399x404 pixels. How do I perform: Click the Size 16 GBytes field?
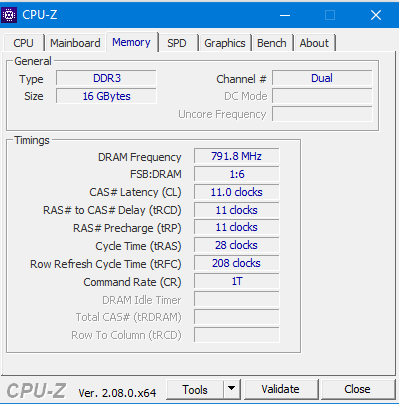click(x=106, y=96)
